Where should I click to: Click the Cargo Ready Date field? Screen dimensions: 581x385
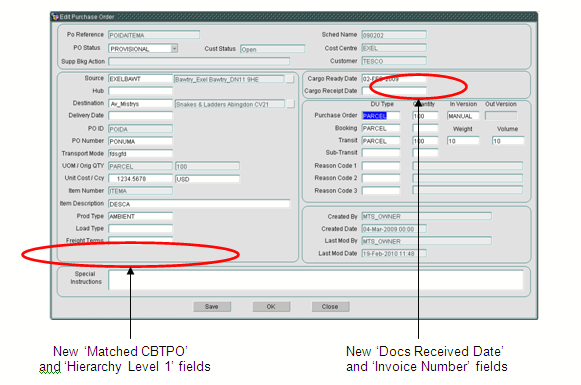[x=394, y=79]
